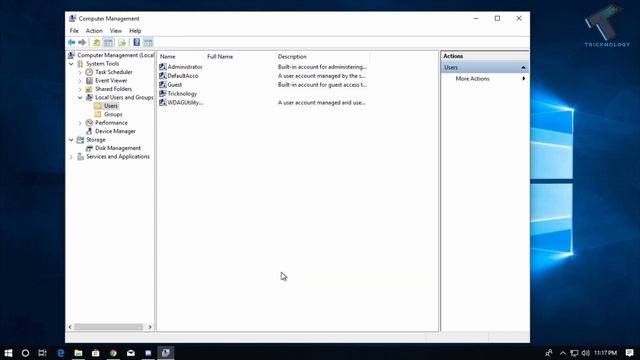This screenshot has width=640, height=360.
Task: Open the View menu
Action: 116,31
